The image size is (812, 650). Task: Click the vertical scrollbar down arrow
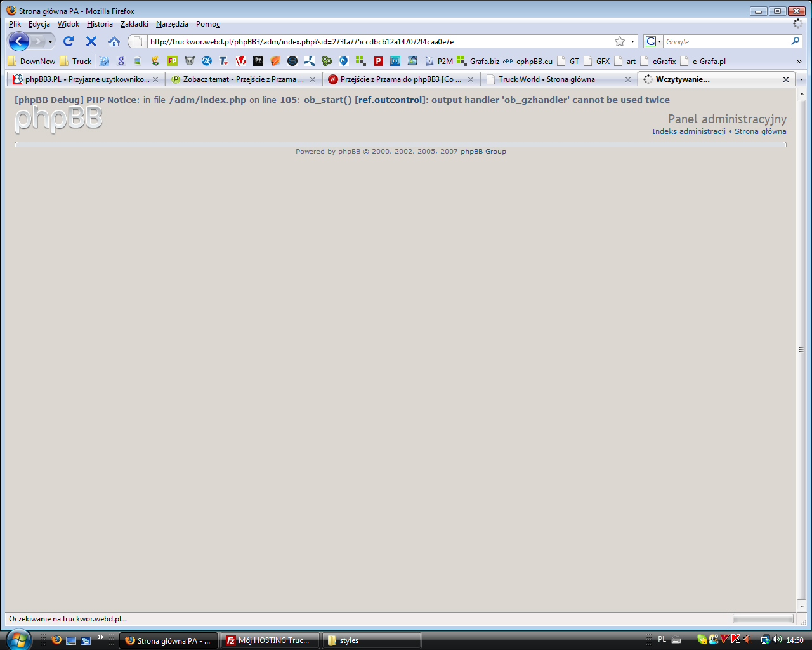pos(801,606)
